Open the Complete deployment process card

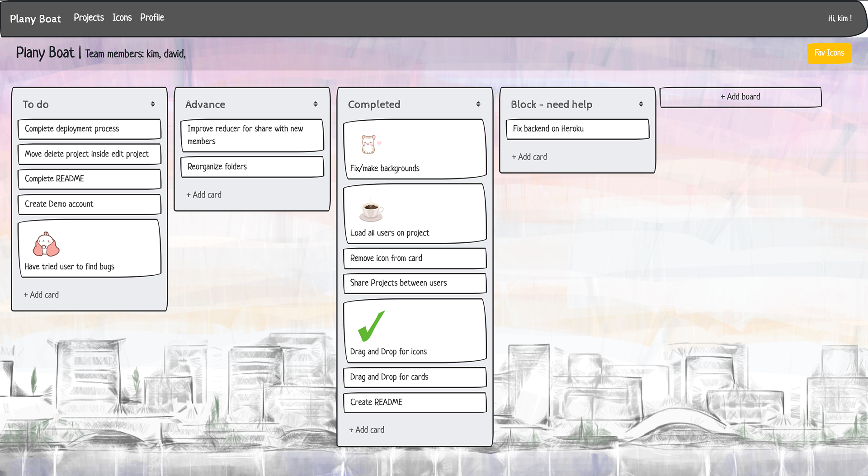(89, 129)
